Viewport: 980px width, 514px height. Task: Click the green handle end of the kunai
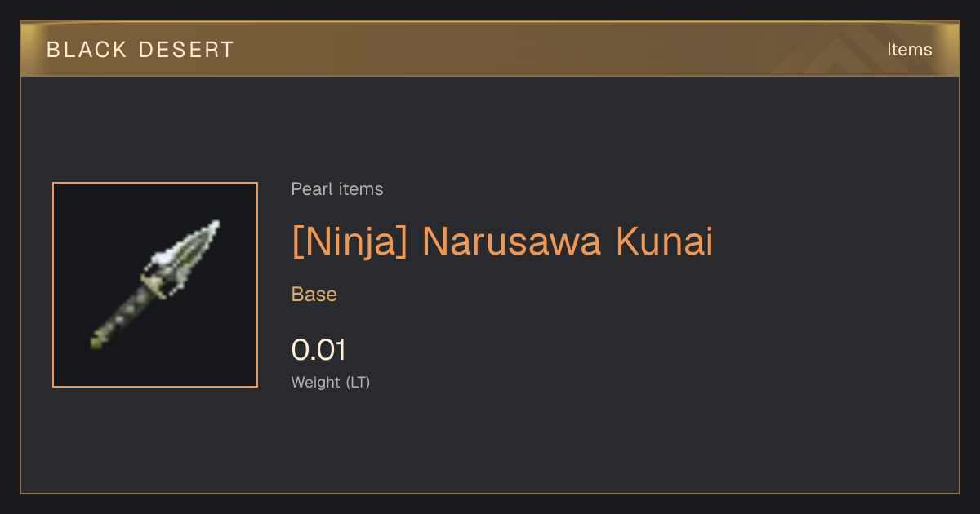tap(97, 342)
